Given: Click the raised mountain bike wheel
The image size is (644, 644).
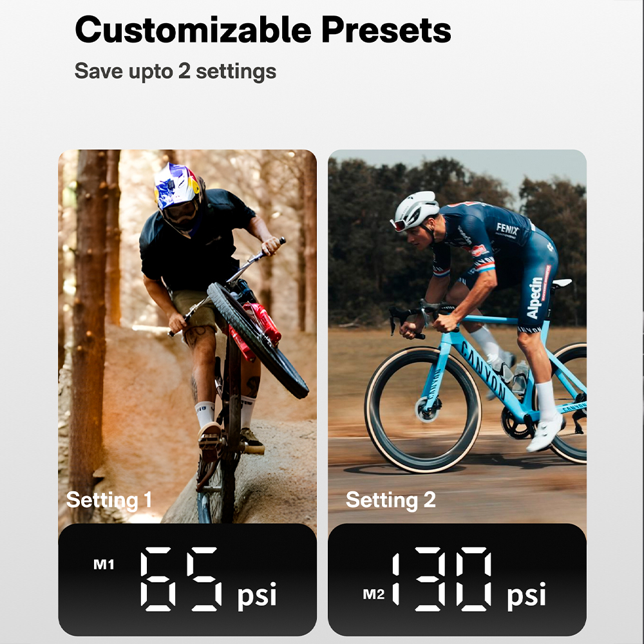Looking at the screenshot, I should [258, 340].
